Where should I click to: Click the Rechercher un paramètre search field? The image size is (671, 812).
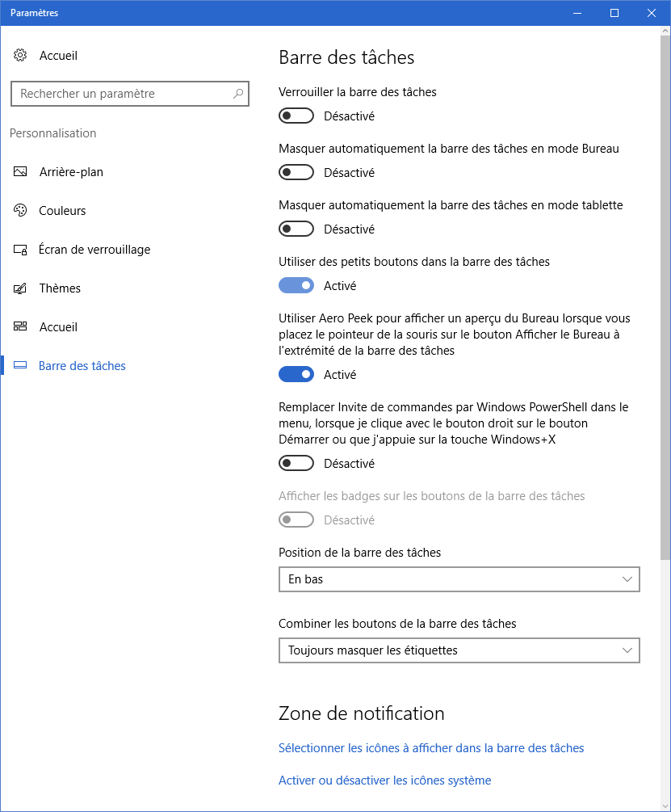(x=121, y=94)
